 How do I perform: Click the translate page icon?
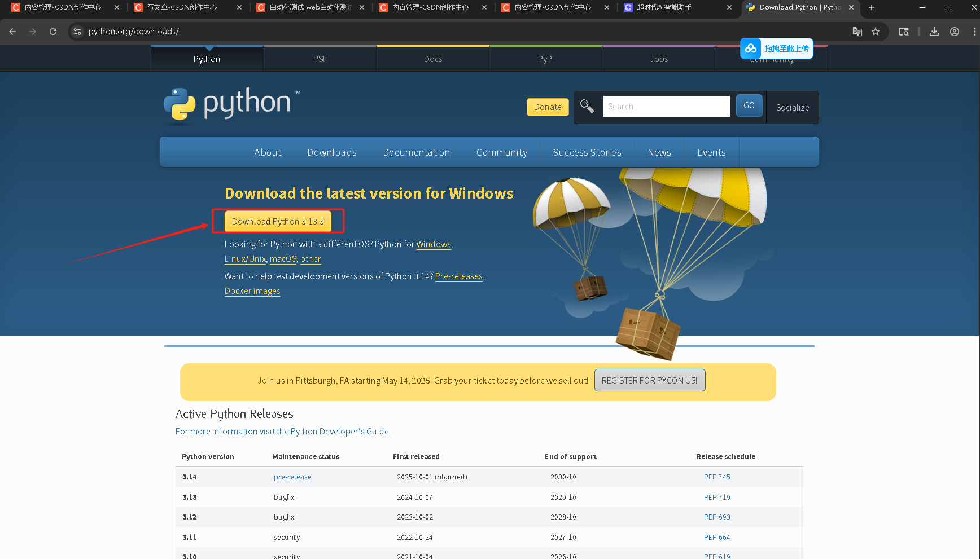(x=857, y=32)
